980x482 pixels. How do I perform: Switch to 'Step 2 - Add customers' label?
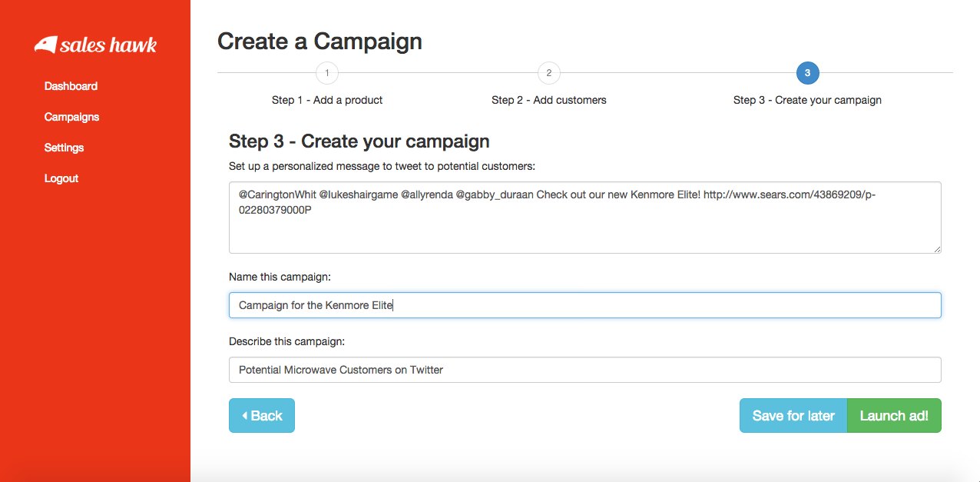tap(548, 100)
